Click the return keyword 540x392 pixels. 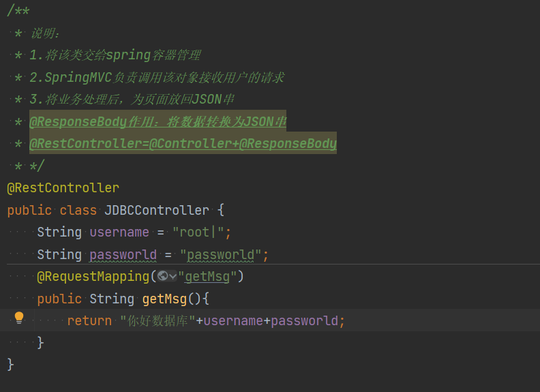point(89,321)
